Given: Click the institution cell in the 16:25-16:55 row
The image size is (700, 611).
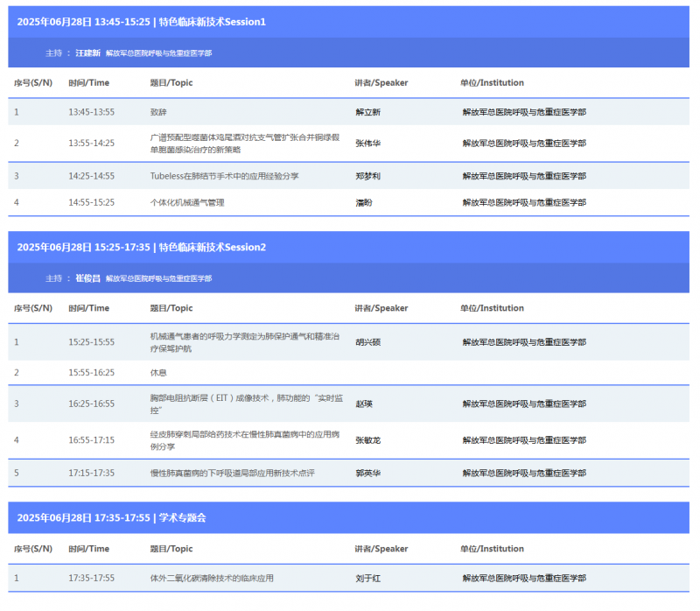Looking at the screenshot, I should (x=524, y=404).
